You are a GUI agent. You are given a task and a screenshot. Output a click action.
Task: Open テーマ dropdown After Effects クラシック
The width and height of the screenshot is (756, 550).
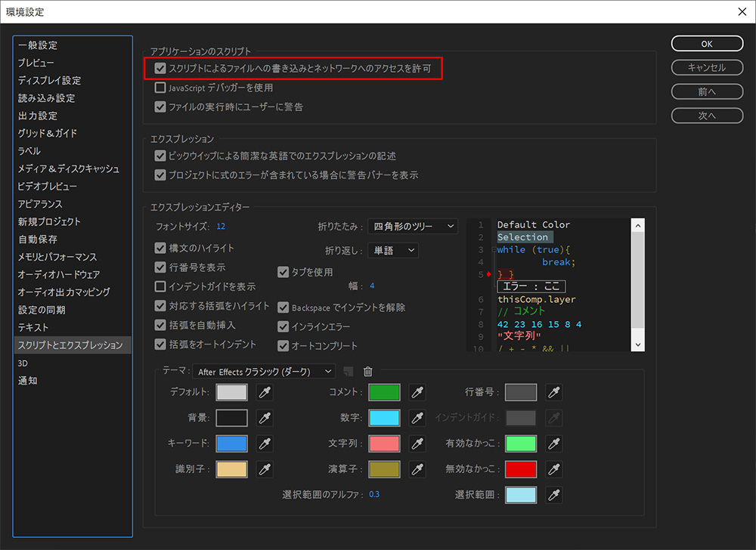tap(263, 371)
